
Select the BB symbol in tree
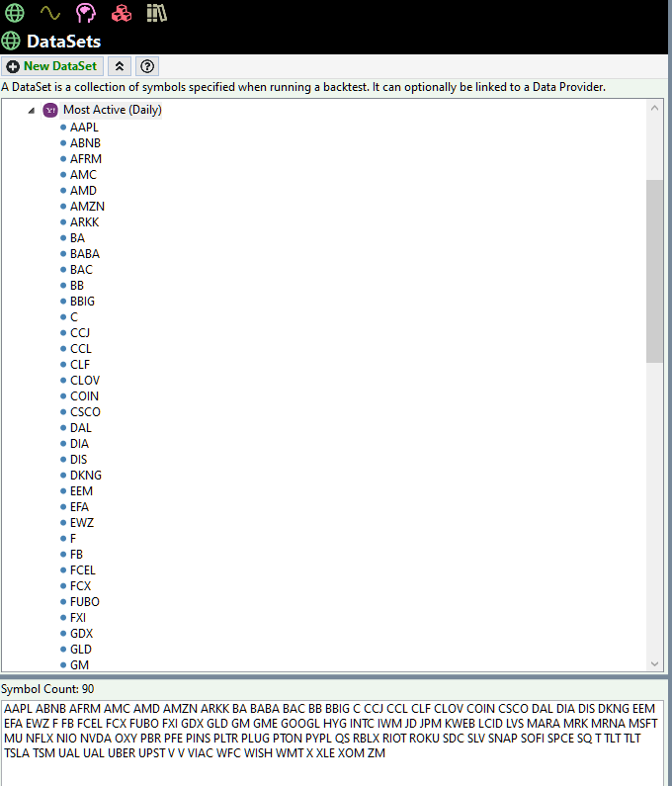[x=77, y=285]
